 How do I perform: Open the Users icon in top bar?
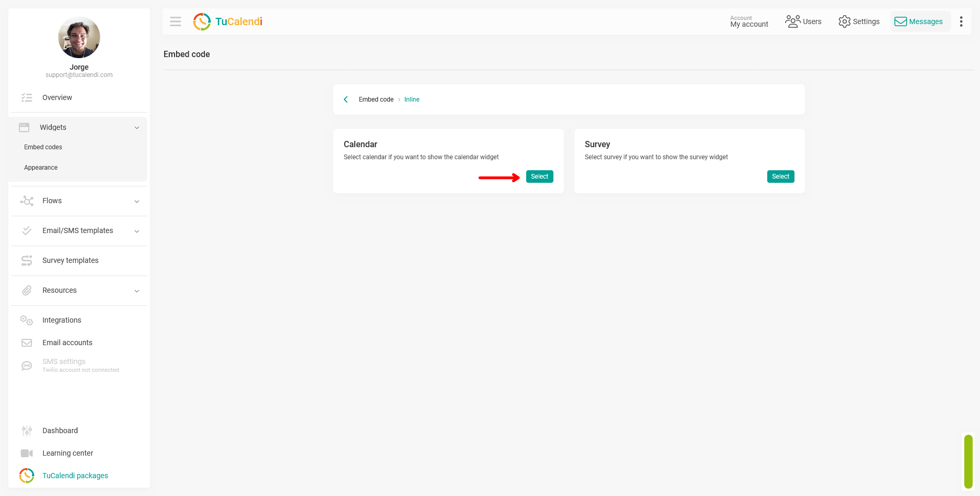pos(792,21)
